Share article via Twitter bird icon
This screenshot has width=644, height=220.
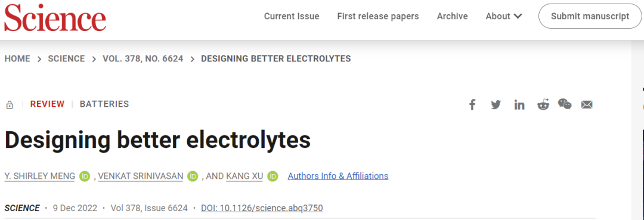pos(496,105)
